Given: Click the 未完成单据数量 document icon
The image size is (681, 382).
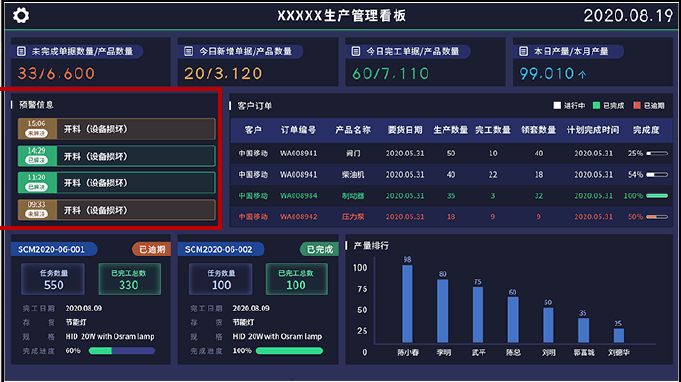Looking at the screenshot, I should coord(21,52).
